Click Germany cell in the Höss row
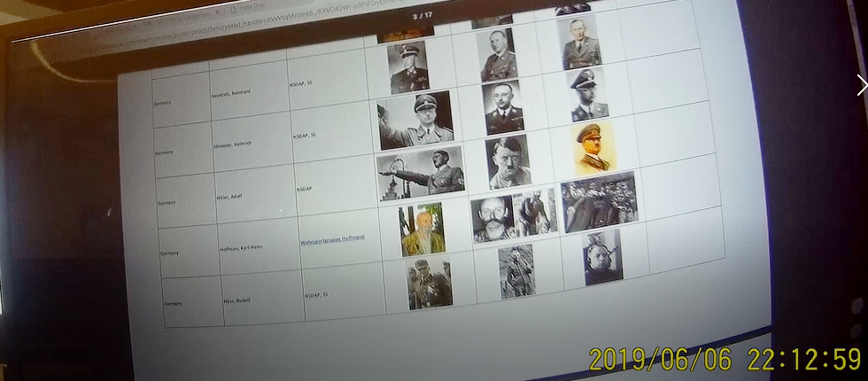 tap(192, 300)
